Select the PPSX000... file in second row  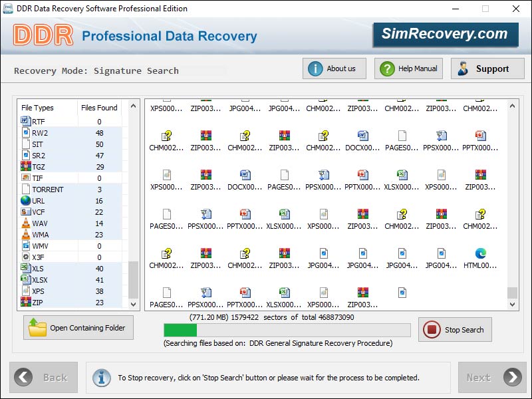click(x=441, y=141)
